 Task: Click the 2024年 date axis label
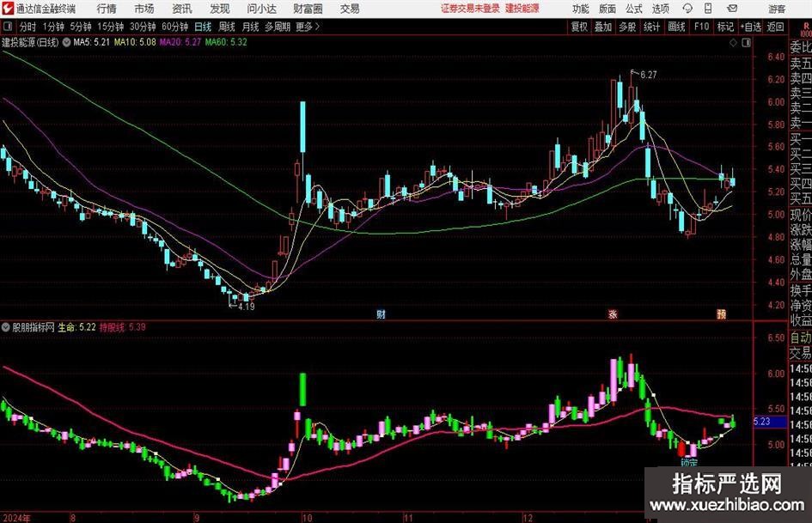point(17,518)
